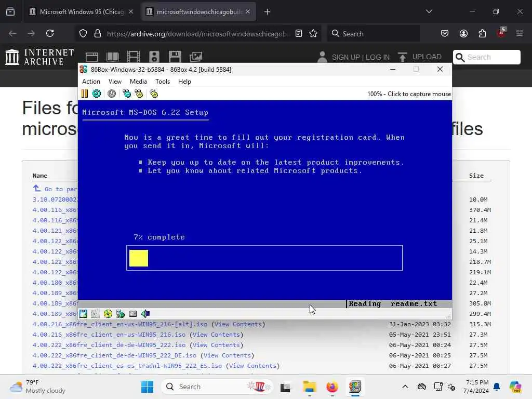Open the Help menu in 86Box

(x=184, y=82)
